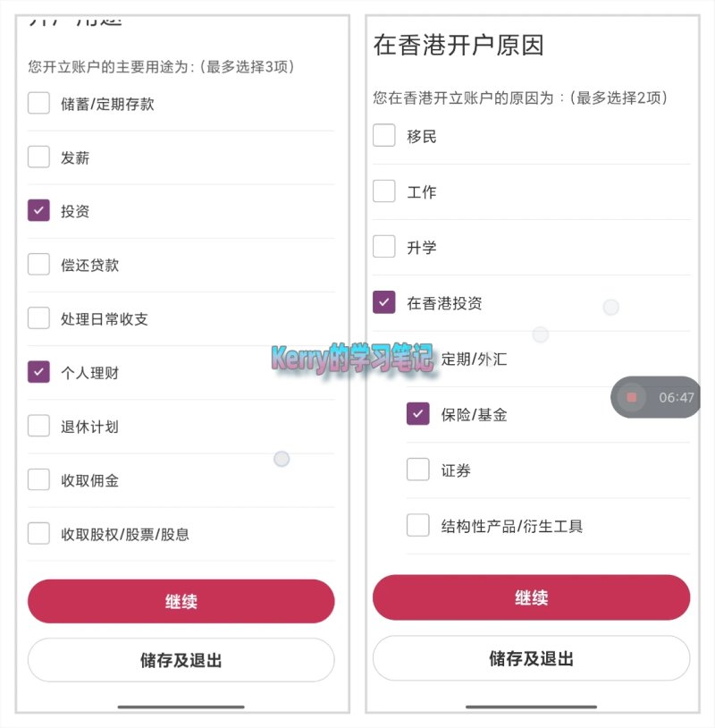Choose 移民 as Hong Kong reason
Image resolution: width=715 pixels, height=728 pixels.
[383, 135]
